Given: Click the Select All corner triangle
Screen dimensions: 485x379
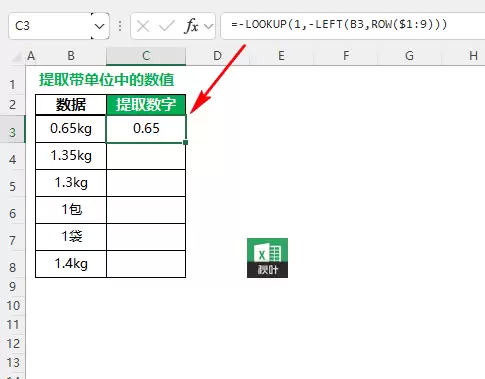Looking at the screenshot, I should [17, 56].
